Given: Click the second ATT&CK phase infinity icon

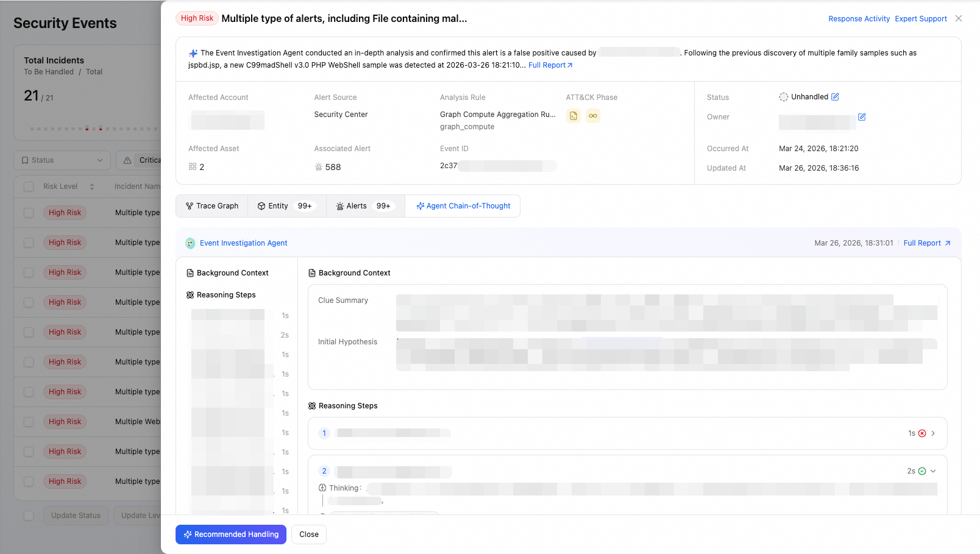Looking at the screenshot, I should tap(593, 116).
